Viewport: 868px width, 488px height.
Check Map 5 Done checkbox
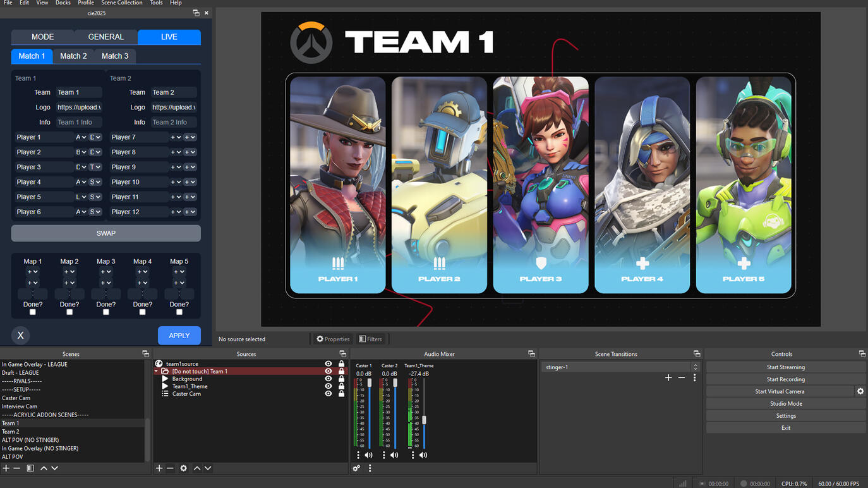coord(179,312)
